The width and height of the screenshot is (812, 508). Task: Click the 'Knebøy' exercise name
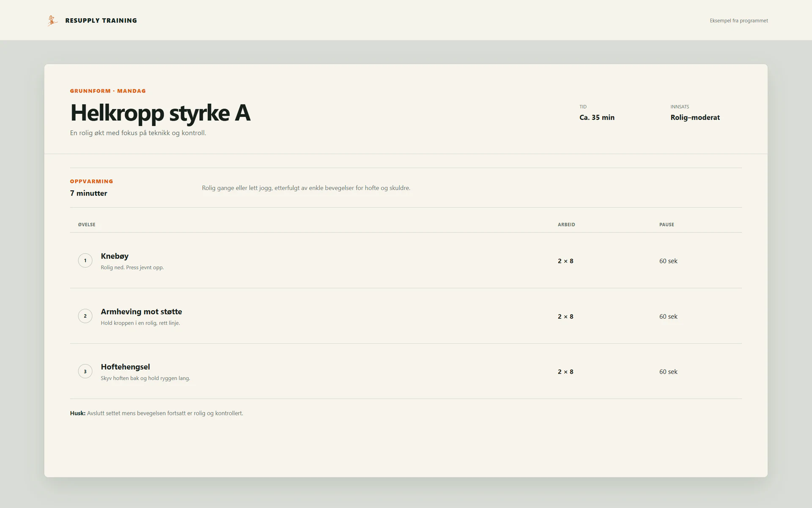pos(115,256)
